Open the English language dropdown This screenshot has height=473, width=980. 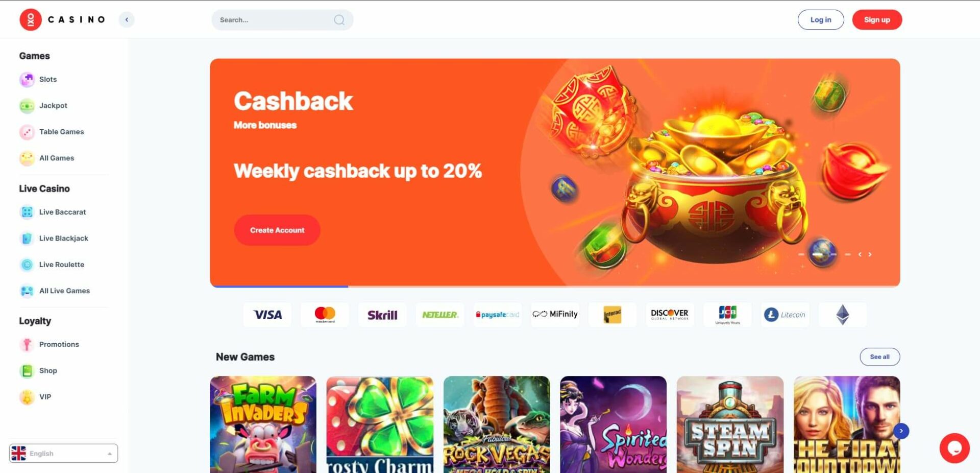pyautogui.click(x=63, y=454)
